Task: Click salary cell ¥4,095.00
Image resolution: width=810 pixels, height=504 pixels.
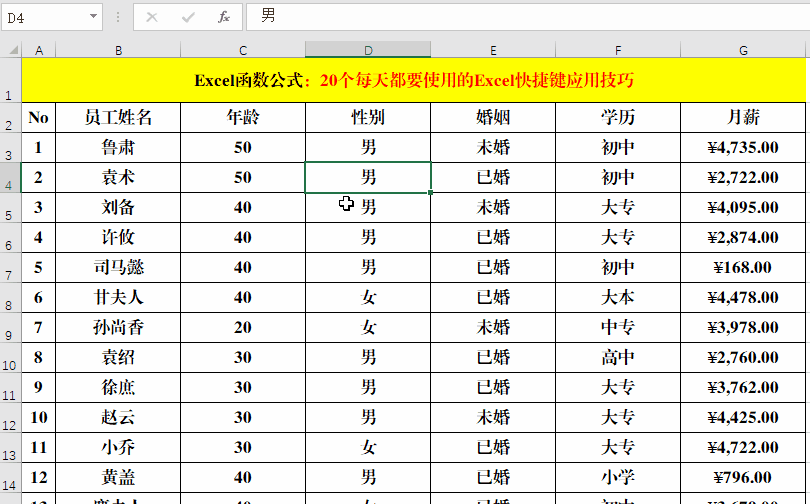Action: click(x=743, y=208)
